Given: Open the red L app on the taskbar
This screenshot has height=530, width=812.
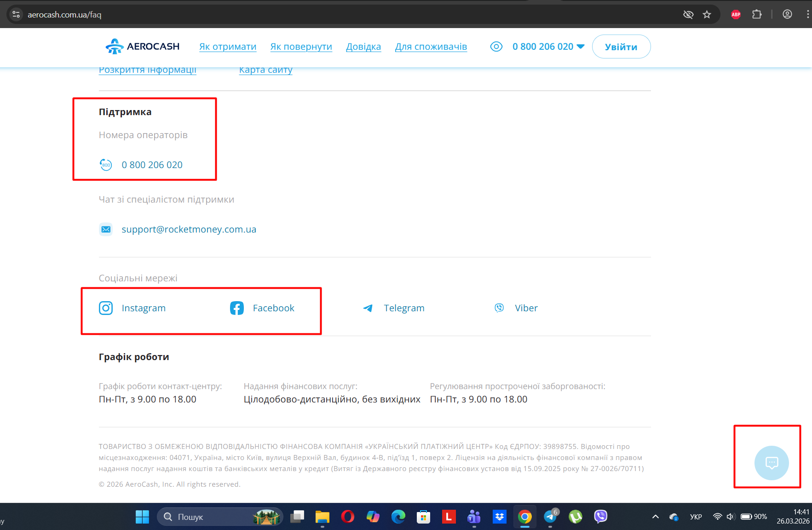Looking at the screenshot, I should [449, 517].
